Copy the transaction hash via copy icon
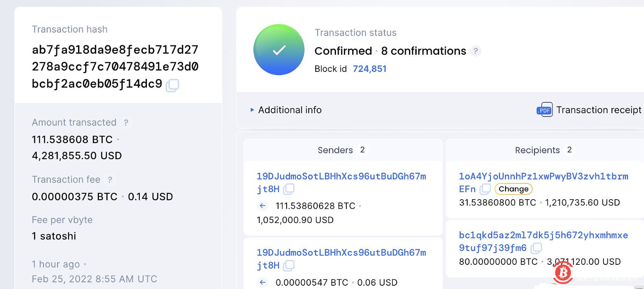644x289 pixels. [172, 86]
